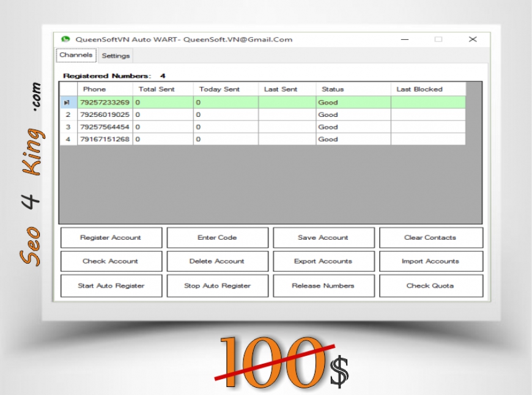Select phone number 79167151268

[105, 139]
